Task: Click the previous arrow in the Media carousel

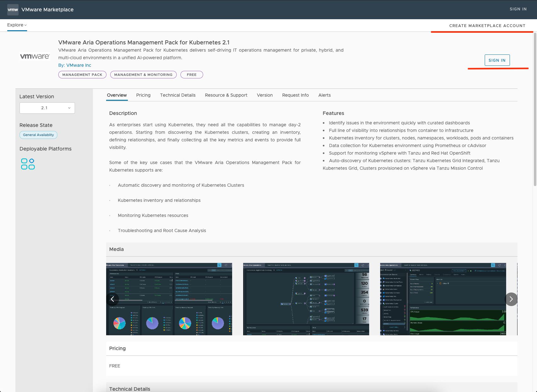Action: 112,299
